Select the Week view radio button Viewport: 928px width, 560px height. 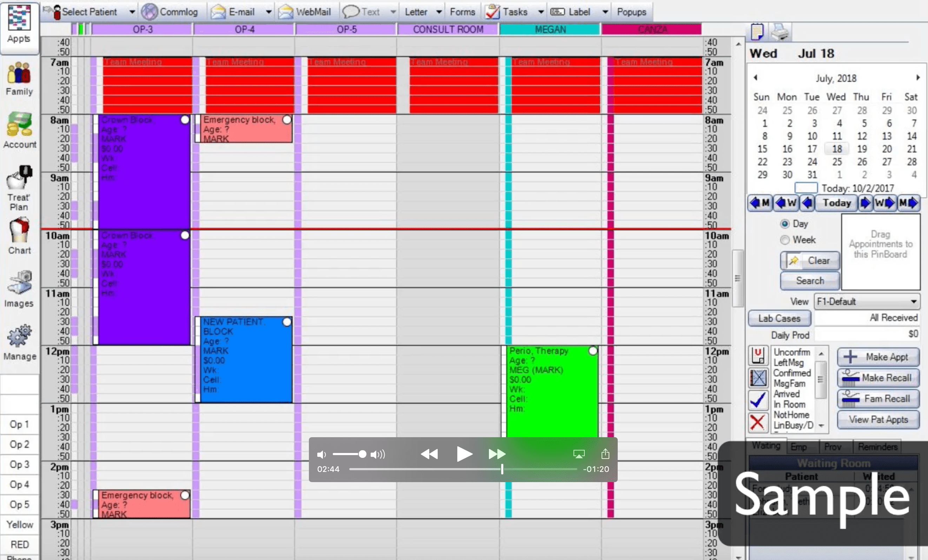click(x=784, y=240)
